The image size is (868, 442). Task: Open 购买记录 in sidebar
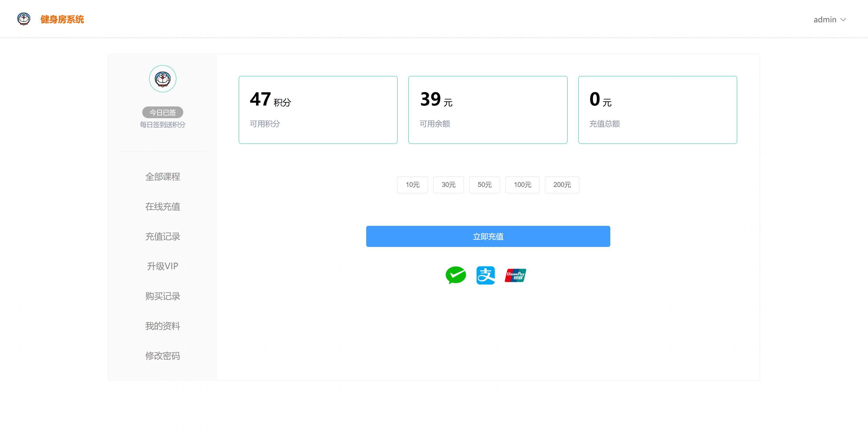point(162,296)
